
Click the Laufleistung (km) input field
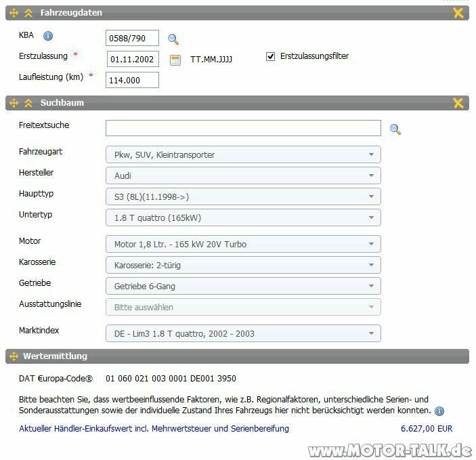132,80
